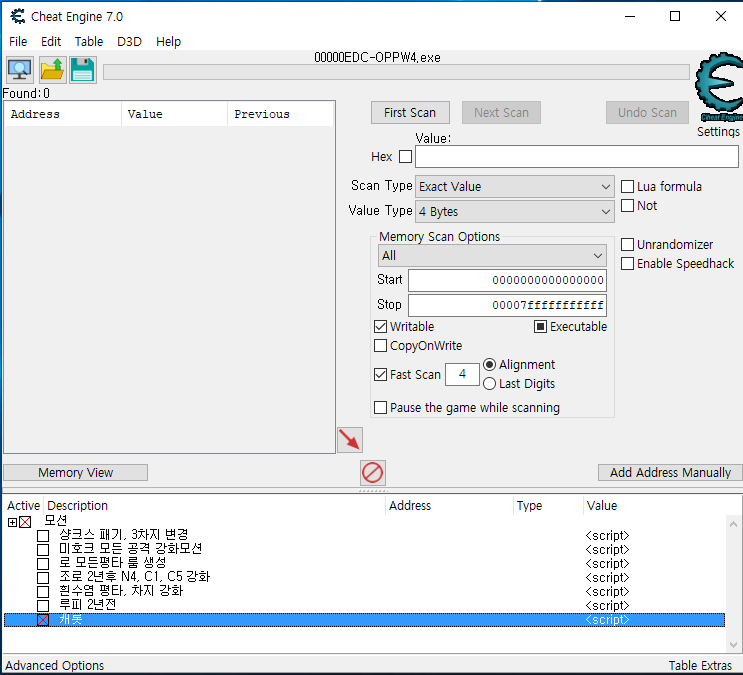Open the D3D menu
This screenshot has height=675, width=743.
pyautogui.click(x=129, y=42)
